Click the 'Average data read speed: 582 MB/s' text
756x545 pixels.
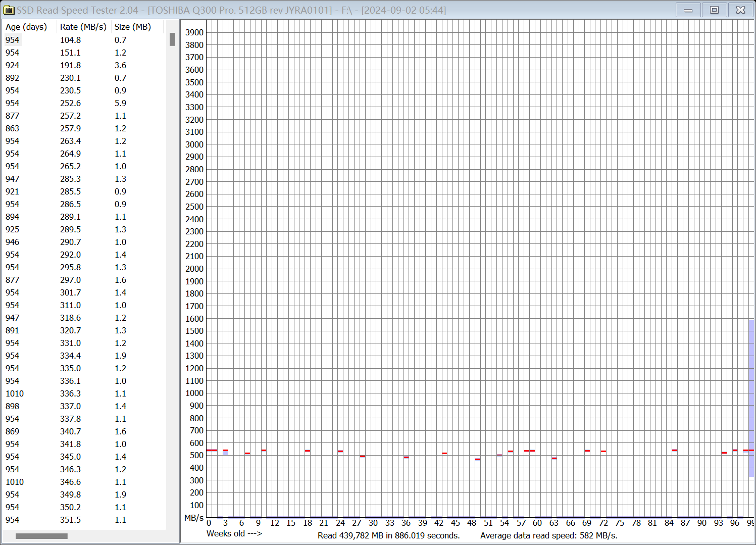[548, 535]
